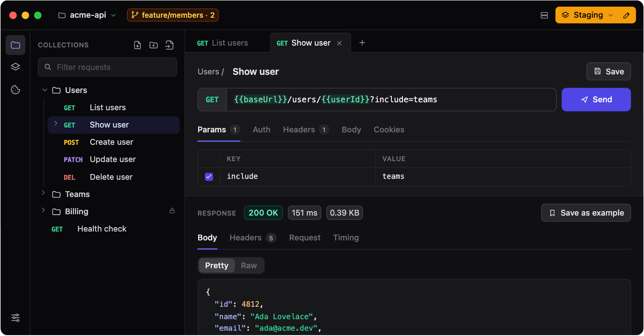Collapse the Users folder in Collections
Image resolution: width=644 pixels, height=336 pixels.
coord(44,90)
